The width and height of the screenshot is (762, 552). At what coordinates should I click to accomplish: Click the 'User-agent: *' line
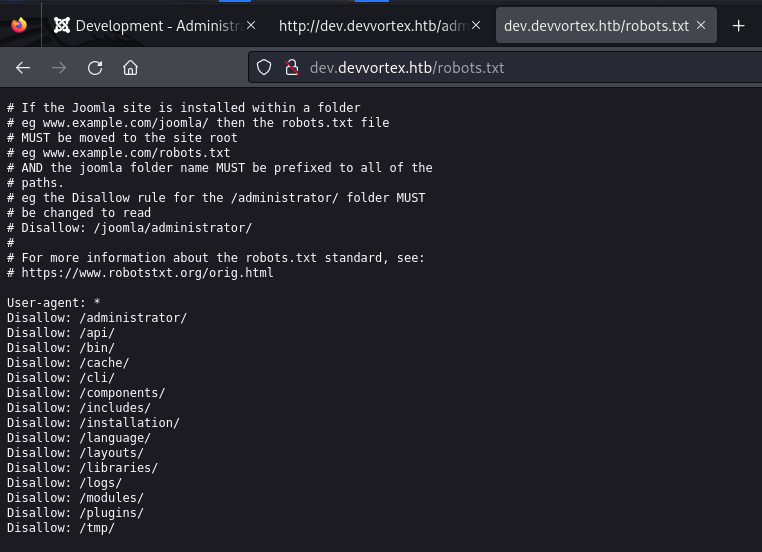click(x=53, y=303)
